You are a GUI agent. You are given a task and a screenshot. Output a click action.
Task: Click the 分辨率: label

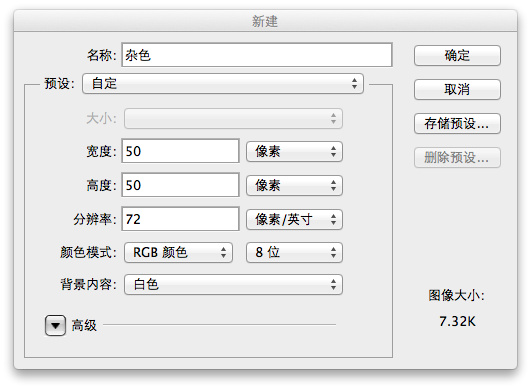coord(95,219)
